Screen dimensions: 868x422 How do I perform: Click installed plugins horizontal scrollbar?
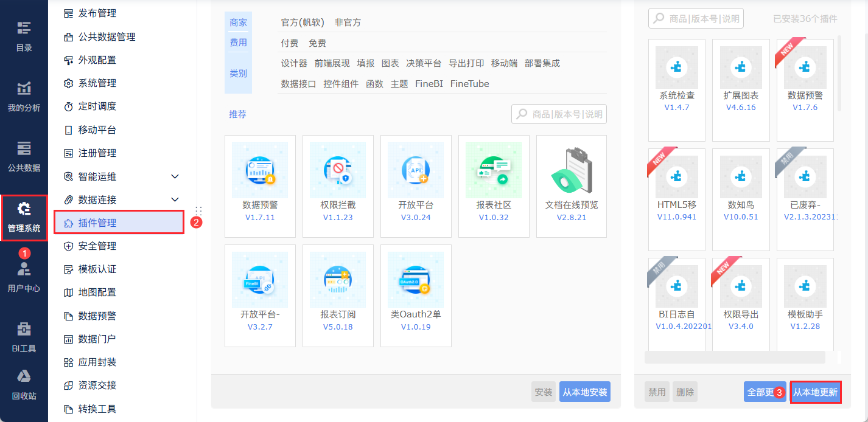tap(735, 357)
